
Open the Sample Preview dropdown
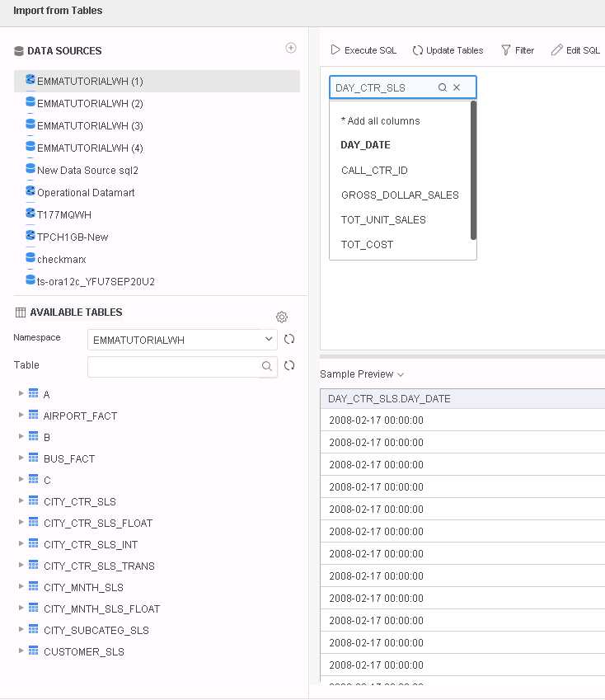click(362, 374)
